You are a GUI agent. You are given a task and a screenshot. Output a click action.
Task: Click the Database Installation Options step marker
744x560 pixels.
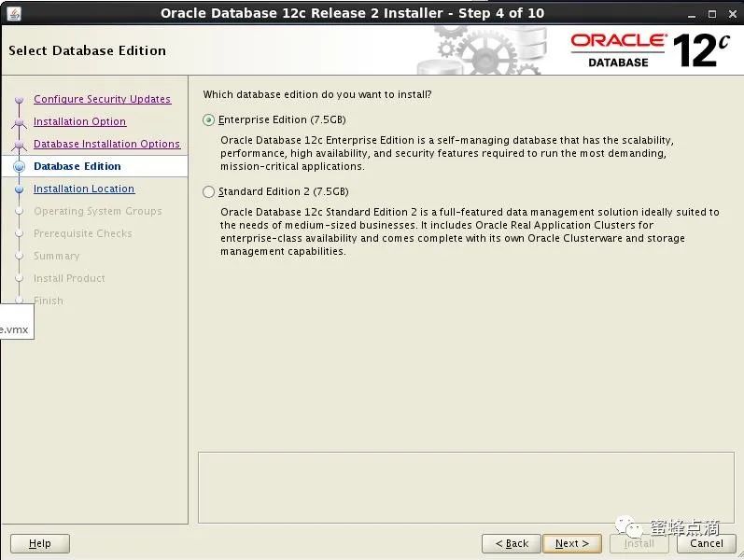coord(19,145)
